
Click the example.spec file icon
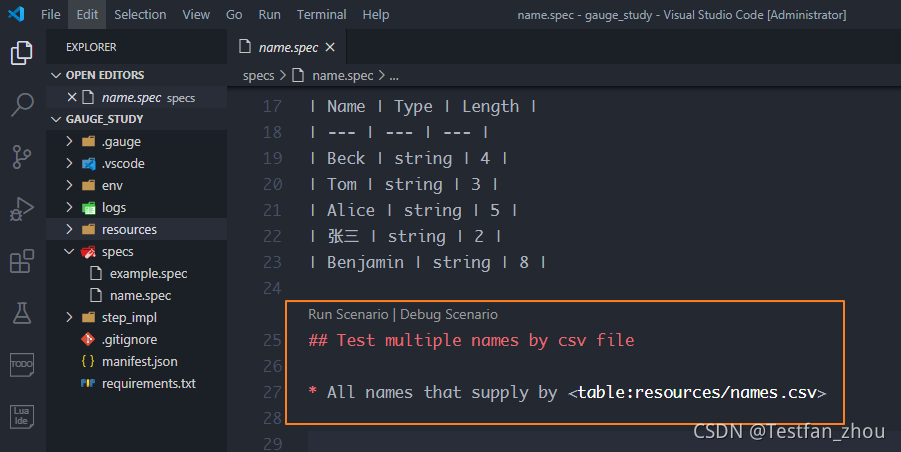coord(97,273)
